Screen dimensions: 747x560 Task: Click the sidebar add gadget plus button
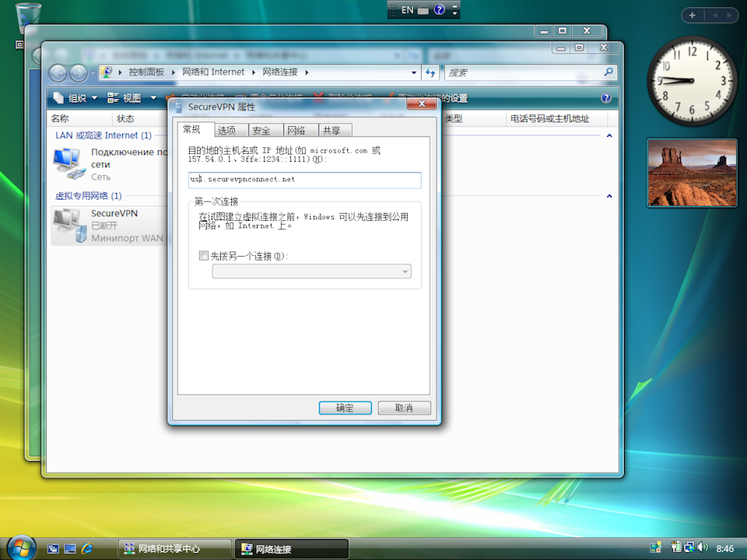coord(693,16)
